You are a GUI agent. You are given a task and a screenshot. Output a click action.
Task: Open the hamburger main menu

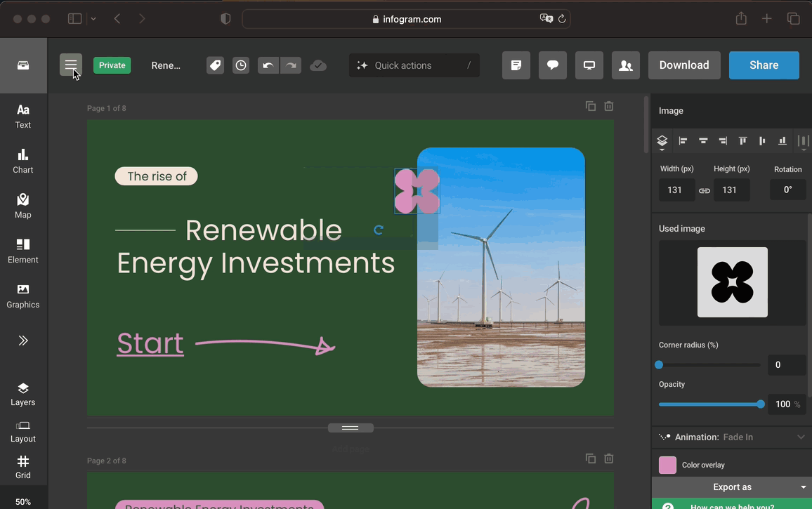click(71, 65)
